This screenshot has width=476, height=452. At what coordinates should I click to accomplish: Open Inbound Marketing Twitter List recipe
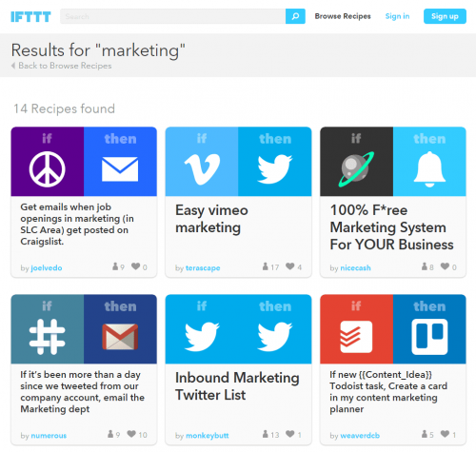(x=237, y=386)
